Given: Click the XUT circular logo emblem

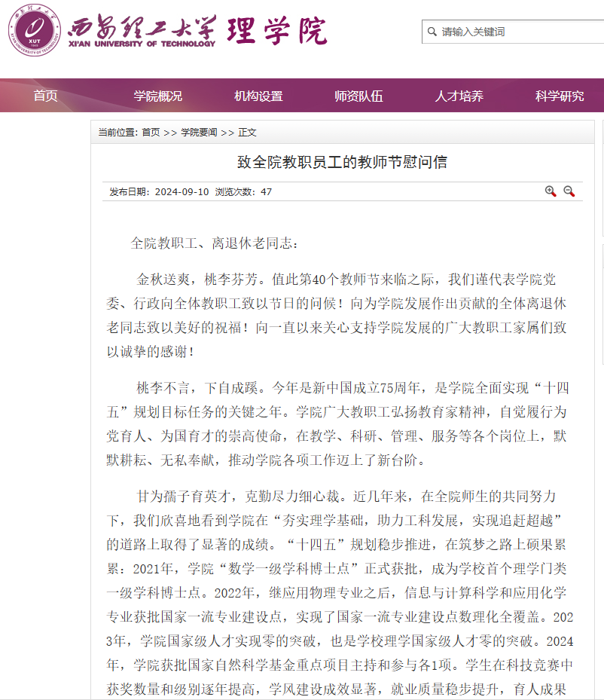Looking at the screenshot, I should click(x=34, y=30).
